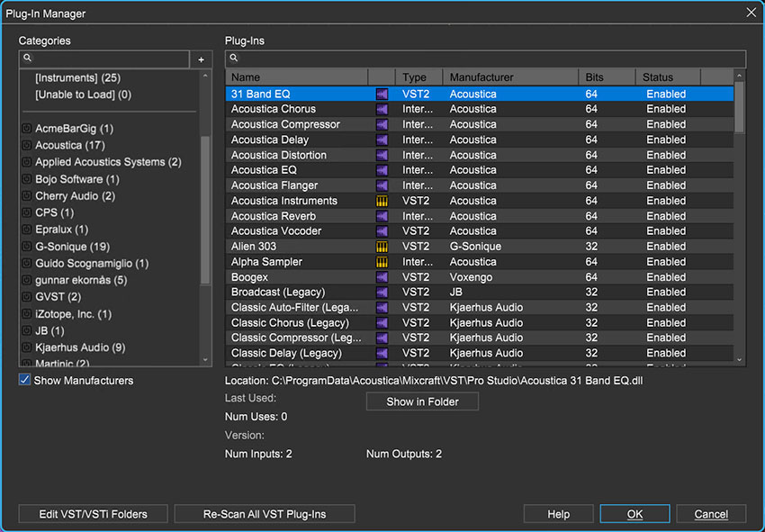Screen dimensions: 765x532
Task: Click Re-Scan All VST Plug-Ins
Action: coord(265,514)
